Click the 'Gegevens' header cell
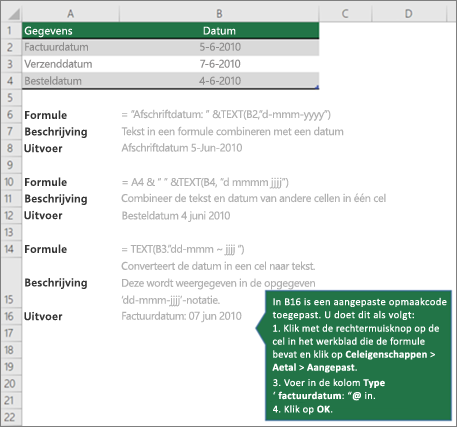This screenshot has height=427, width=457. coord(71,31)
